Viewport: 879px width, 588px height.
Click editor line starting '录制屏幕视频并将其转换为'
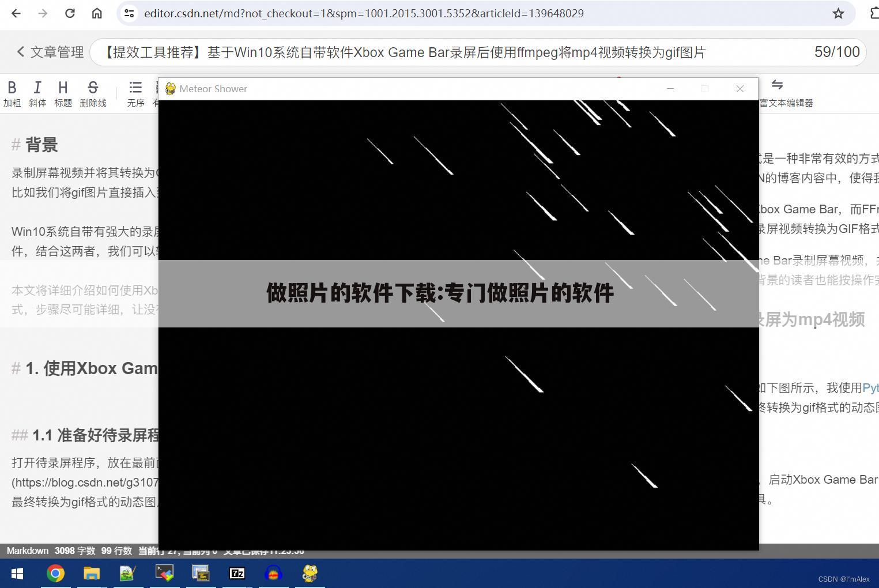85,173
